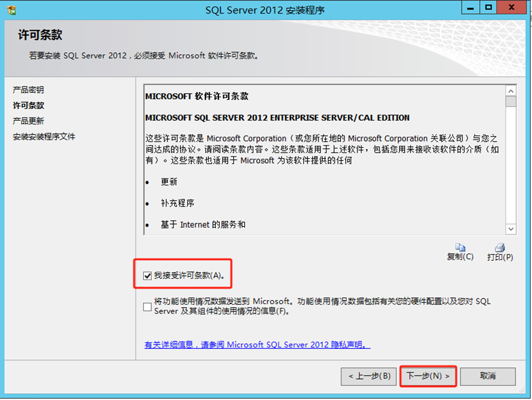Click the MICROSOFT 软件许可条款 heading text
Viewport: 532px width, 400px height.
click(x=197, y=97)
